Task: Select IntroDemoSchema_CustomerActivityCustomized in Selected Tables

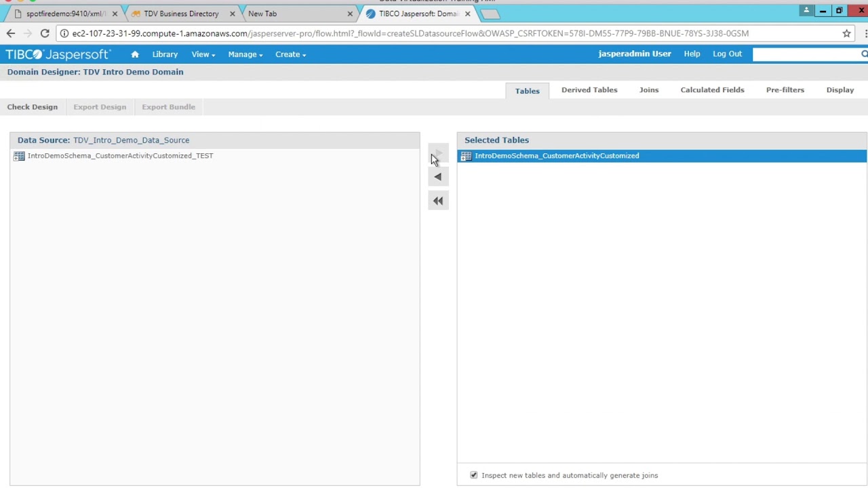Action: point(662,156)
